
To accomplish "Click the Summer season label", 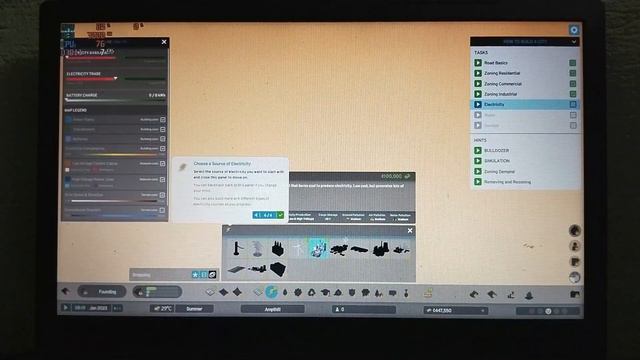I will click(194, 309).
